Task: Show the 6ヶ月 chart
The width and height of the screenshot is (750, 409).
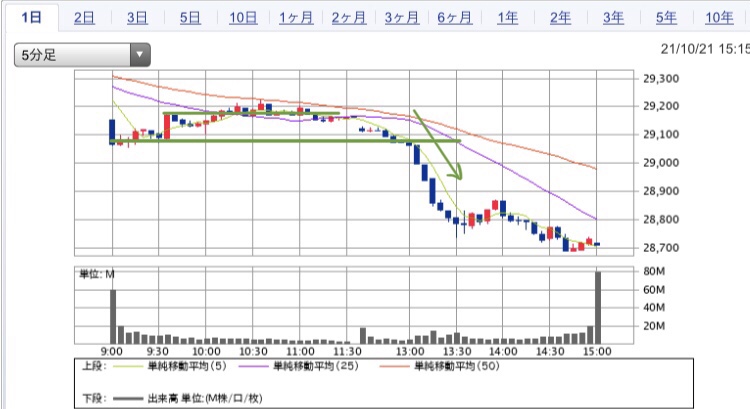Action: pyautogui.click(x=454, y=18)
